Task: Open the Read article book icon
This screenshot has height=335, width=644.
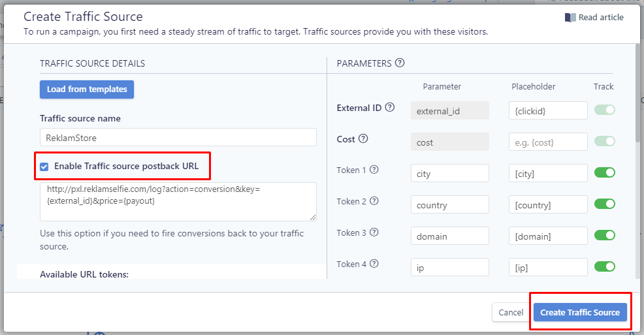Action: 570,18
